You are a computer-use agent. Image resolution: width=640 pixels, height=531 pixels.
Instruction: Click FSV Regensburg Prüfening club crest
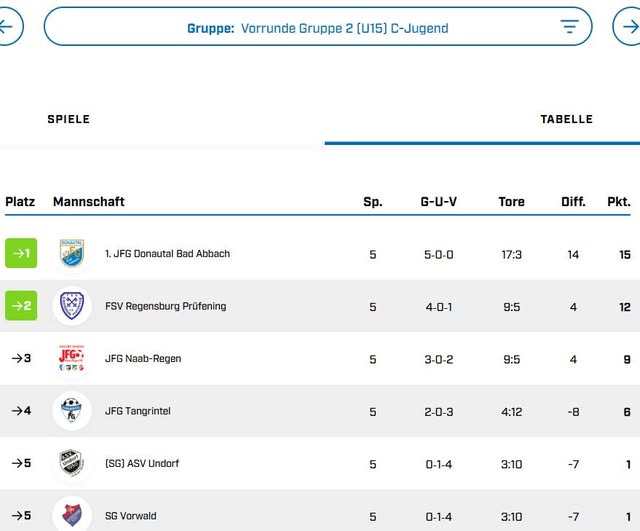[x=72, y=306]
